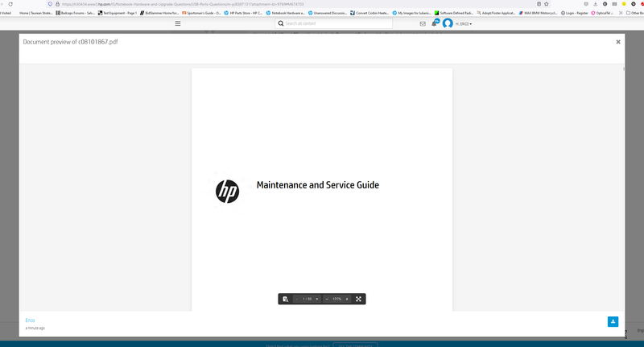644x347 pixels.
Task: Open Unanswered Discussions bookmark
Action: point(328,13)
